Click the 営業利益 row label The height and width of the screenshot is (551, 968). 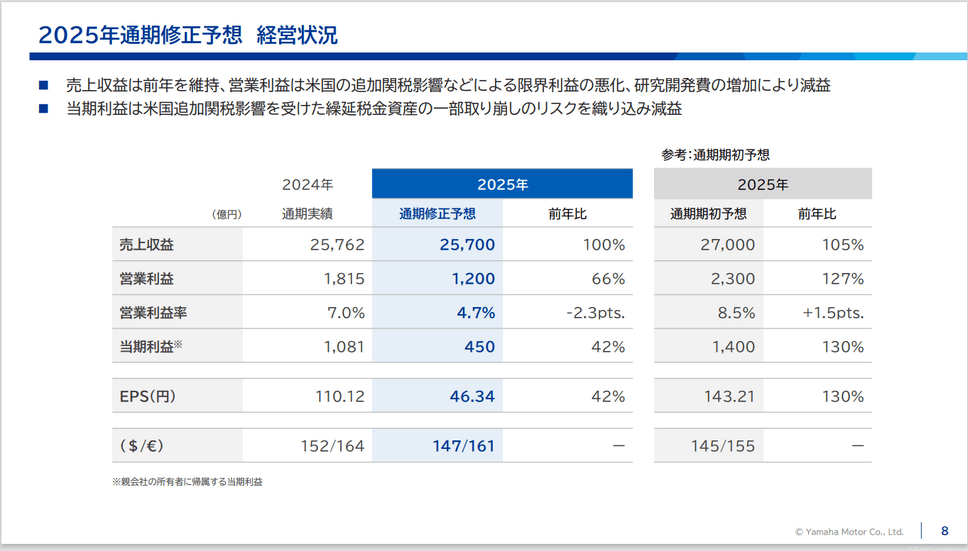[x=146, y=279]
